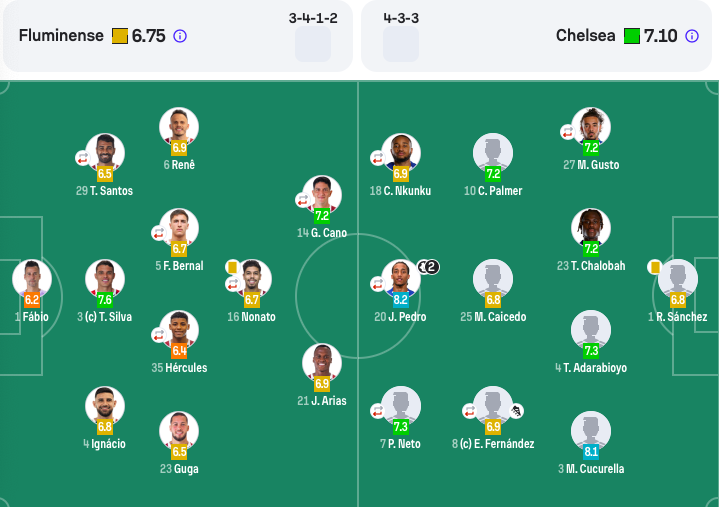Click the yellow card icon on R. Sánchez
The image size is (719, 507).
click(x=654, y=267)
